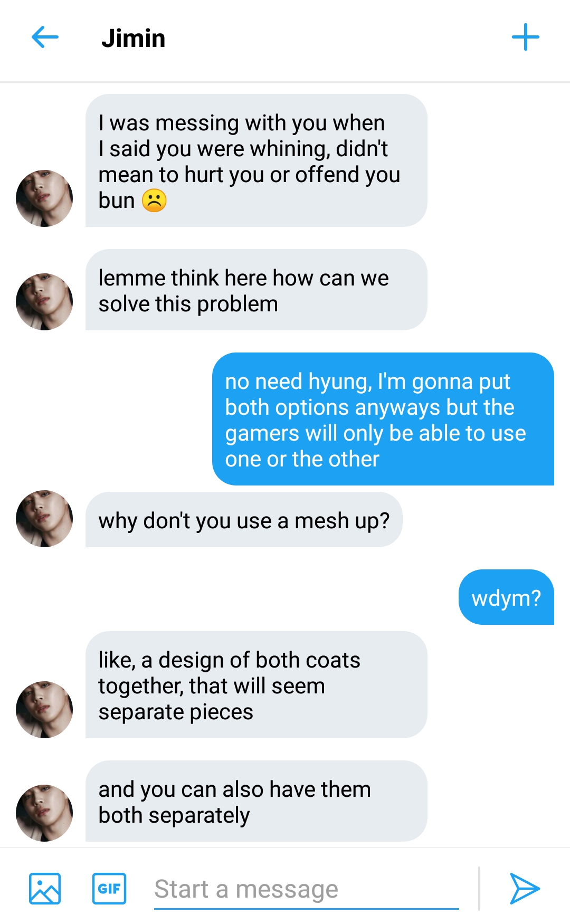
Task: Select the 'wdym?' sent message bubble
Action: pyautogui.click(x=506, y=597)
